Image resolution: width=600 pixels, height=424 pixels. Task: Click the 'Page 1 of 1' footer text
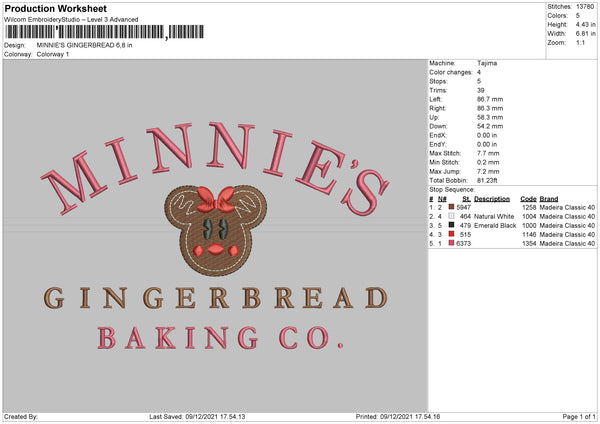pyautogui.click(x=579, y=417)
